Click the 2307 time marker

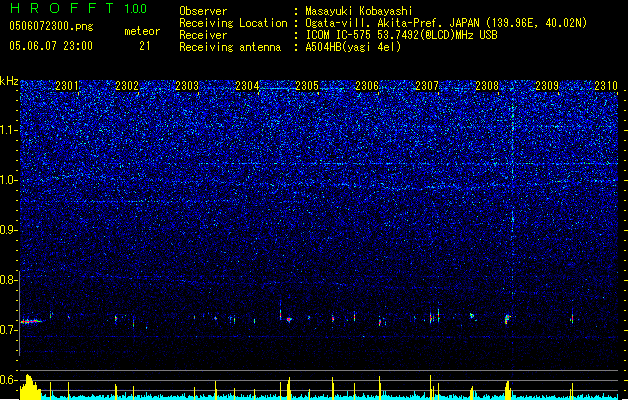[x=427, y=85]
